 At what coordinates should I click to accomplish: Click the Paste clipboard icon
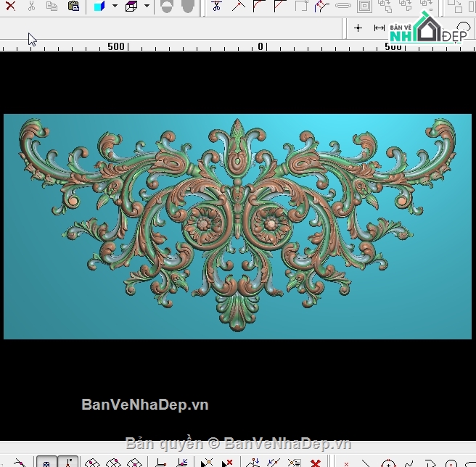coord(73,7)
